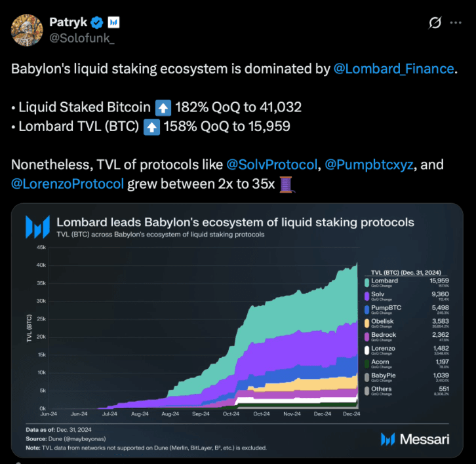The width and height of the screenshot is (476, 464).
Task: Click the chart title about Lombard leading
Action: click(x=235, y=222)
